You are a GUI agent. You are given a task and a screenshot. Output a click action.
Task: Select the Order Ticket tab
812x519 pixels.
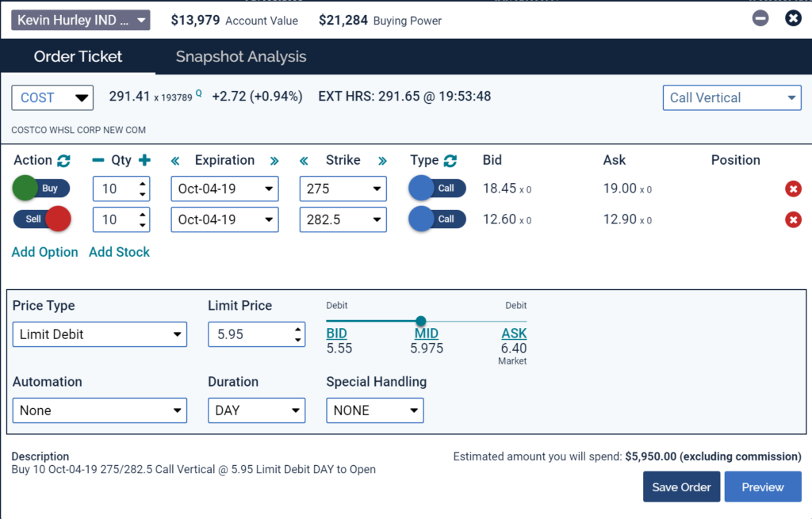[x=78, y=57]
